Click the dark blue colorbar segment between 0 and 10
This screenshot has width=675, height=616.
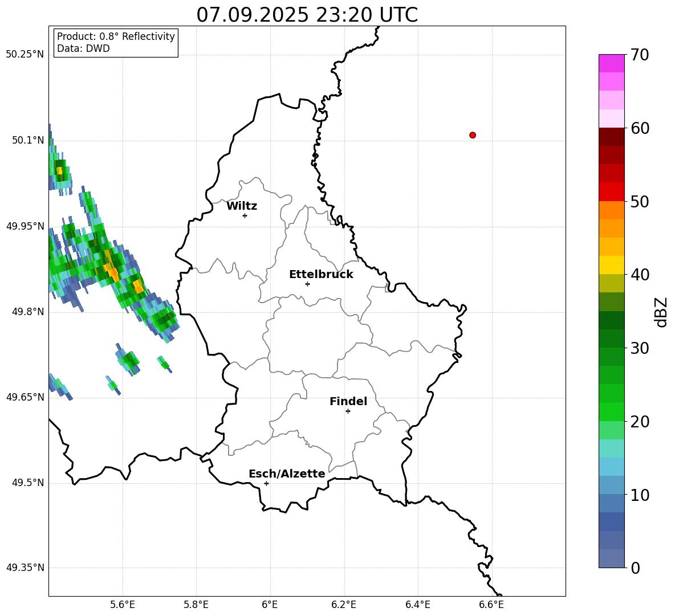pyautogui.click(x=611, y=521)
